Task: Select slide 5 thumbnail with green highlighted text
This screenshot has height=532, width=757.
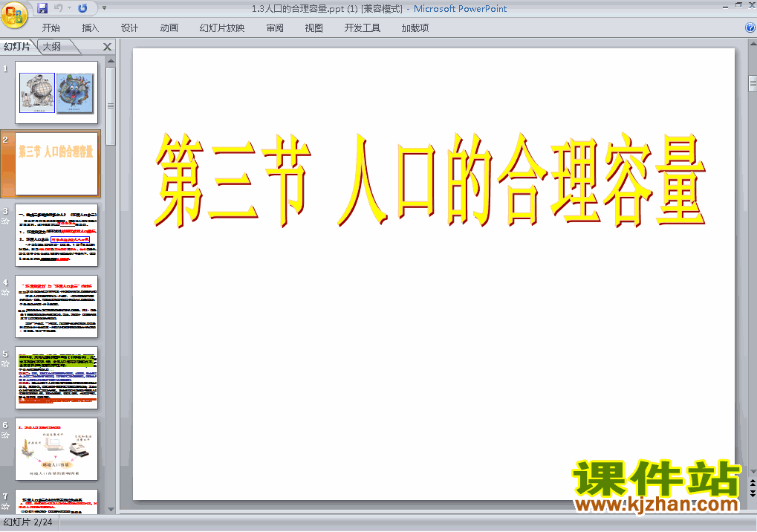Action: pyautogui.click(x=56, y=378)
